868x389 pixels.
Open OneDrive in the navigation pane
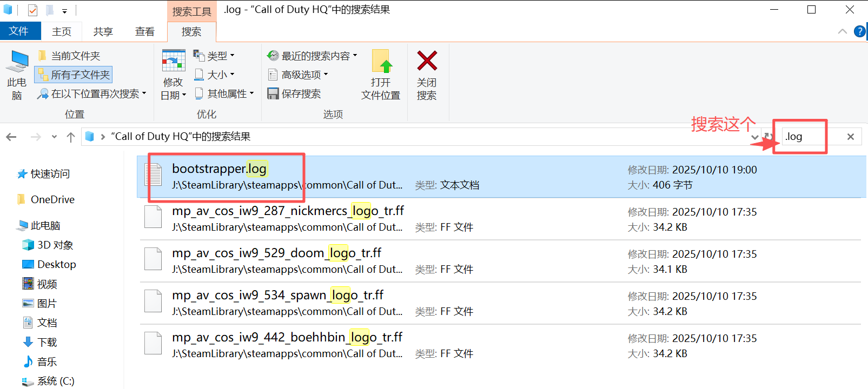(x=46, y=199)
